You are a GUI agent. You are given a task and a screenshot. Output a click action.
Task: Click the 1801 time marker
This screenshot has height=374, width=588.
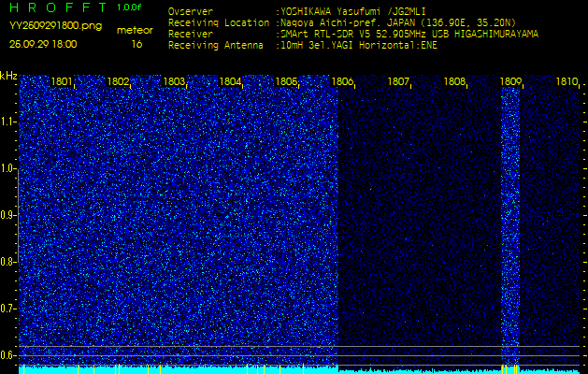[x=62, y=81]
